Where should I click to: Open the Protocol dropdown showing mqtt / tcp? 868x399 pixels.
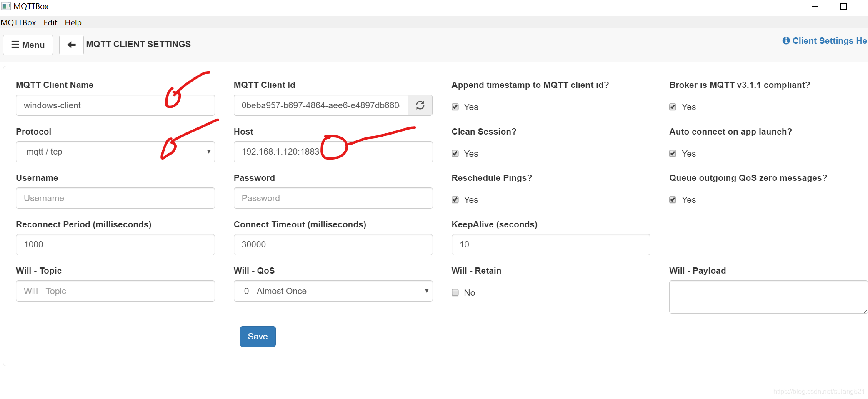(115, 152)
